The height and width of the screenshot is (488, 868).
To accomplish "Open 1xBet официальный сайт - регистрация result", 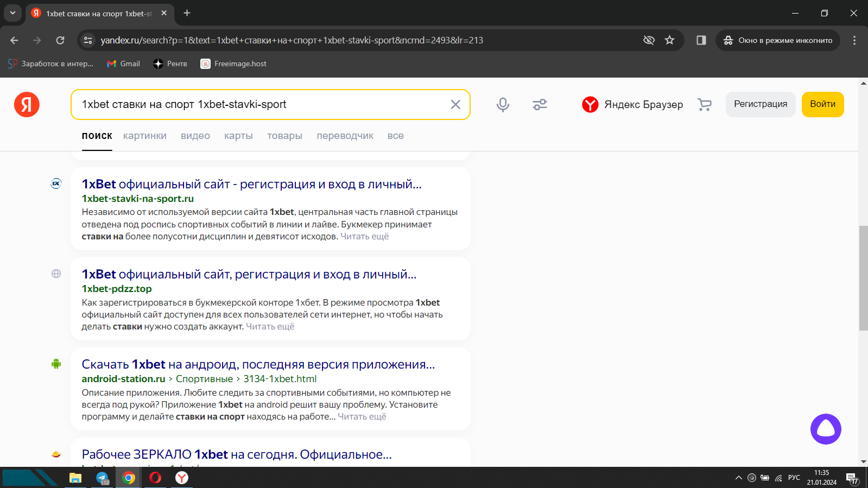I will coord(251,184).
